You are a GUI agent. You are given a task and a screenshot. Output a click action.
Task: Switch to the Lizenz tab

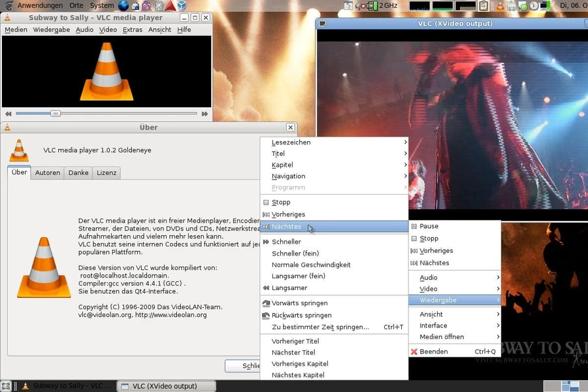click(106, 172)
